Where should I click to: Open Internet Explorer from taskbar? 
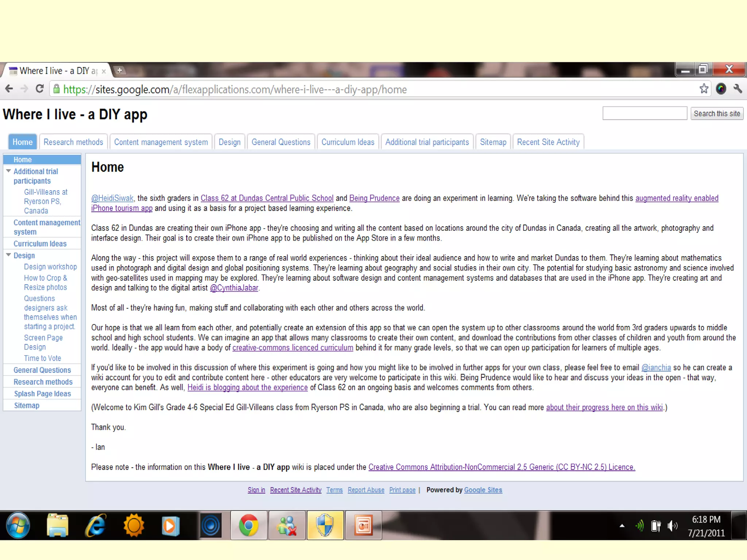[x=96, y=525]
